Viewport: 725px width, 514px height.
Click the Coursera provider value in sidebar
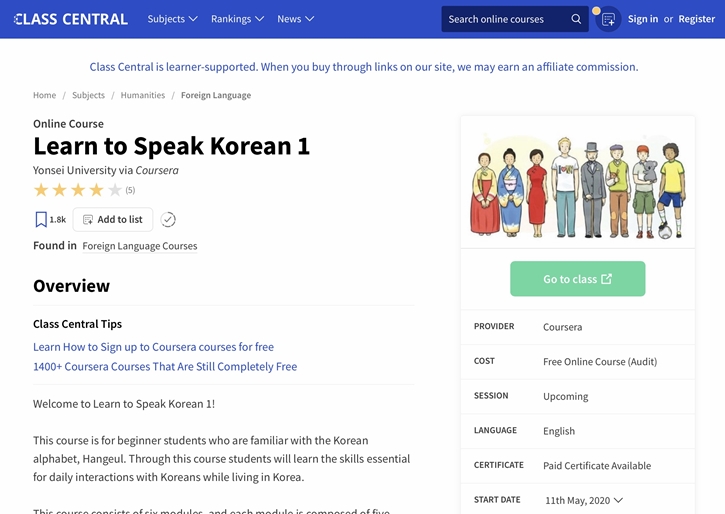pyautogui.click(x=562, y=327)
